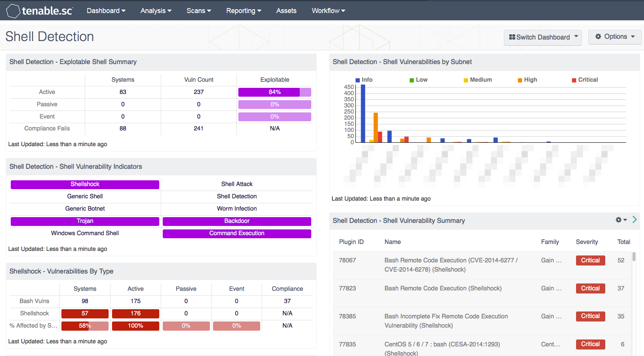Click the 58% affected systems bar
The width and height of the screenshot is (644, 356).
[x=85, y=326]
